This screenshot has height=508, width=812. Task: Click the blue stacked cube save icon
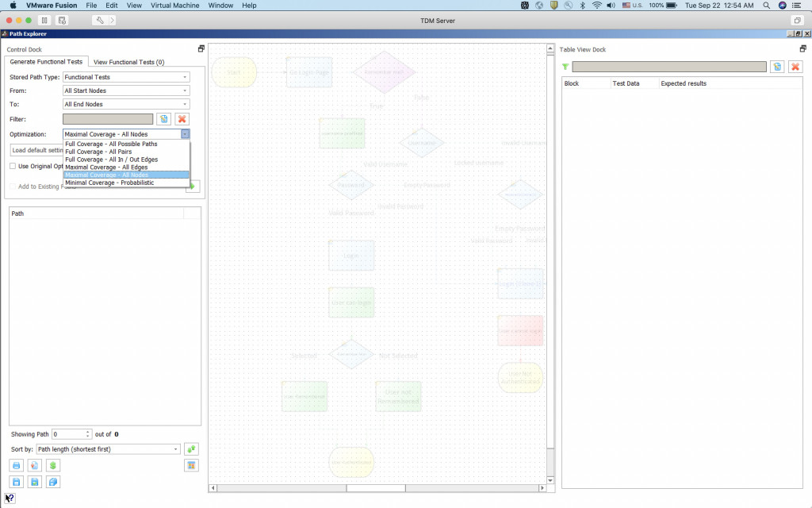pos(53,482)
